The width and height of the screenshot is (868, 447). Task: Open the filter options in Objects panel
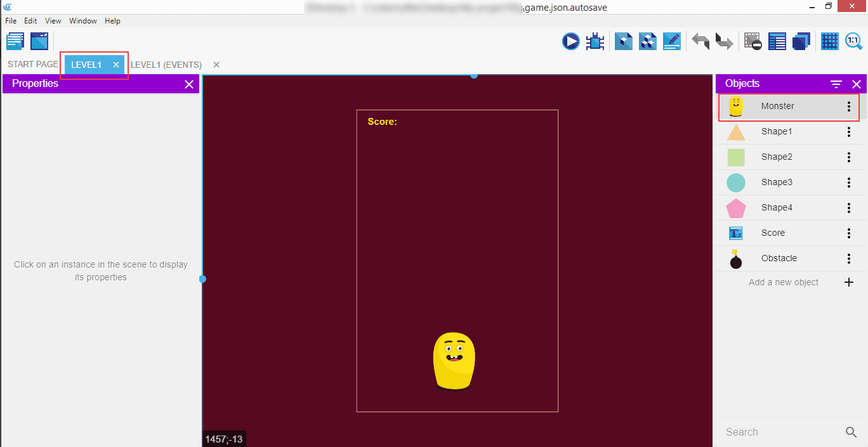pyautogui.click(x=836, y=84)
